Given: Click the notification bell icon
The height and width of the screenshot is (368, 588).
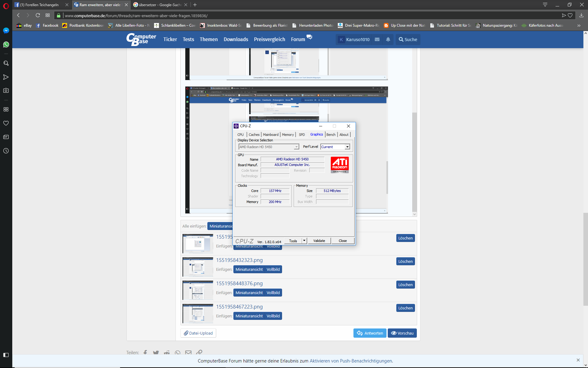Looking at the screenshot, I should [x=388, y=39].
